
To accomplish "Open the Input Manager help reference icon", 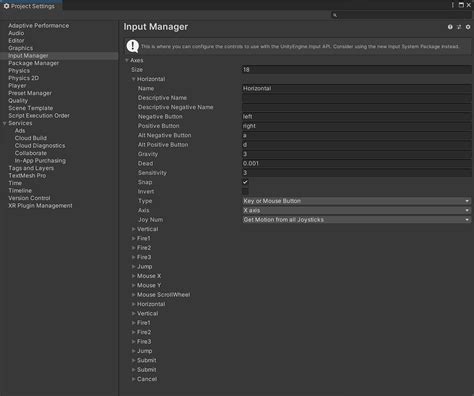I will click(450, 27).
